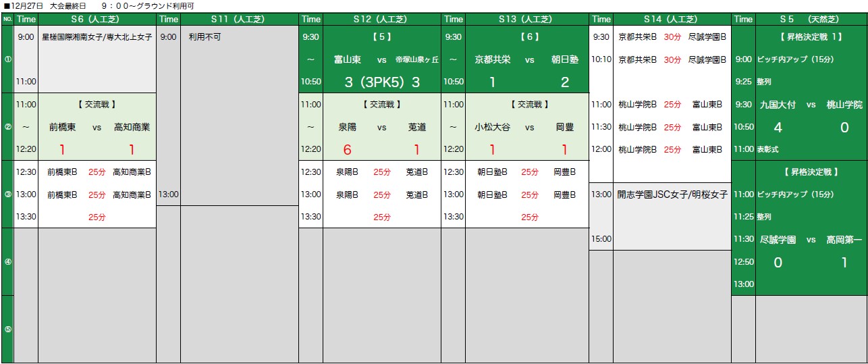Select team name 九国大付

pos(778,105)
